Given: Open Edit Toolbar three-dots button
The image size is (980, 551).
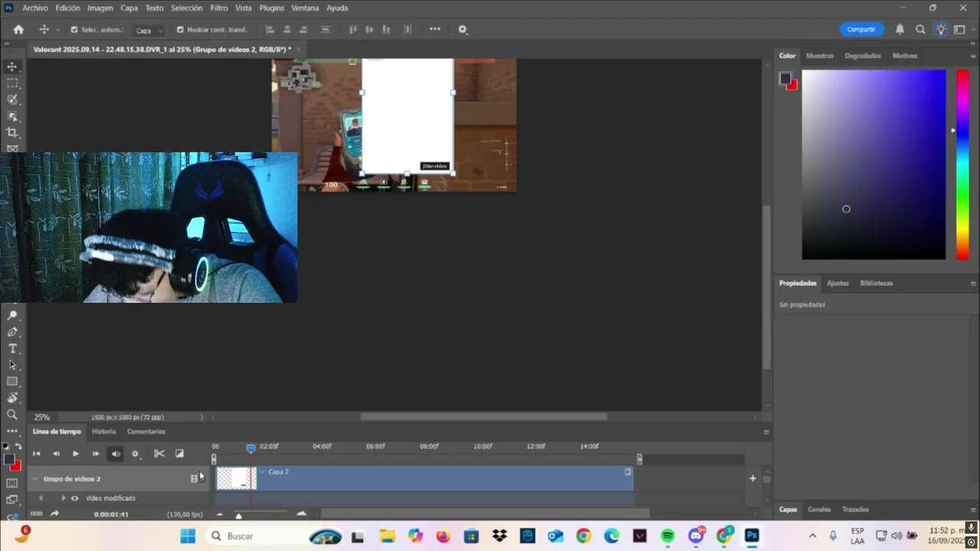Looking at the screenshot, I should 12,431.
